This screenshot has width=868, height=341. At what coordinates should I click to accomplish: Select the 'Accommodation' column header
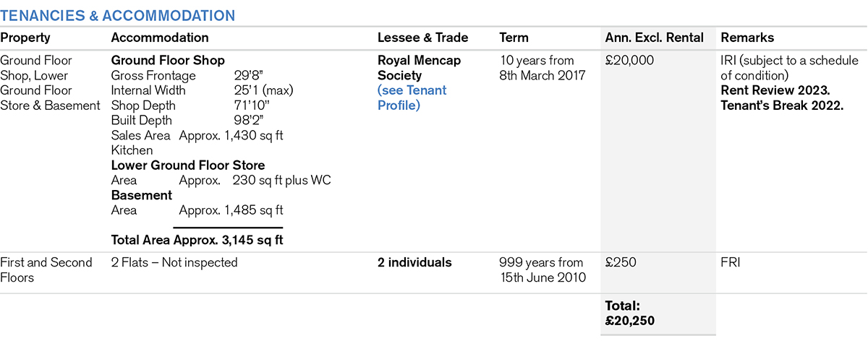point(159,38)
